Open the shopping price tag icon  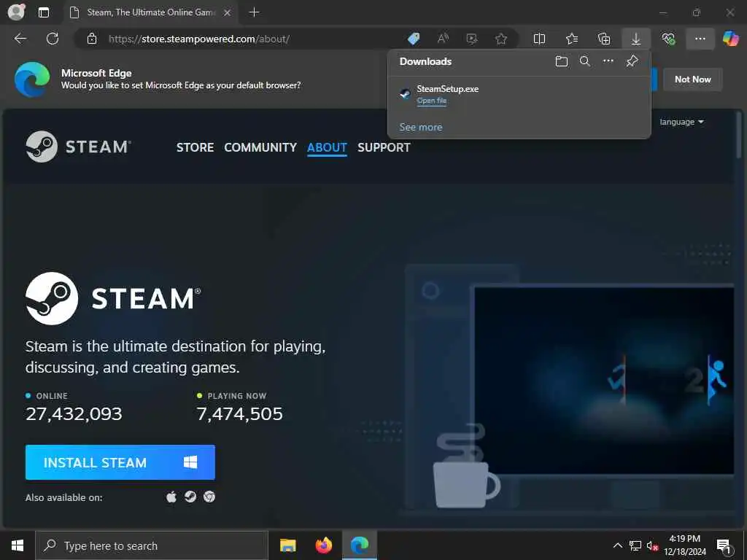pos(414,39)
